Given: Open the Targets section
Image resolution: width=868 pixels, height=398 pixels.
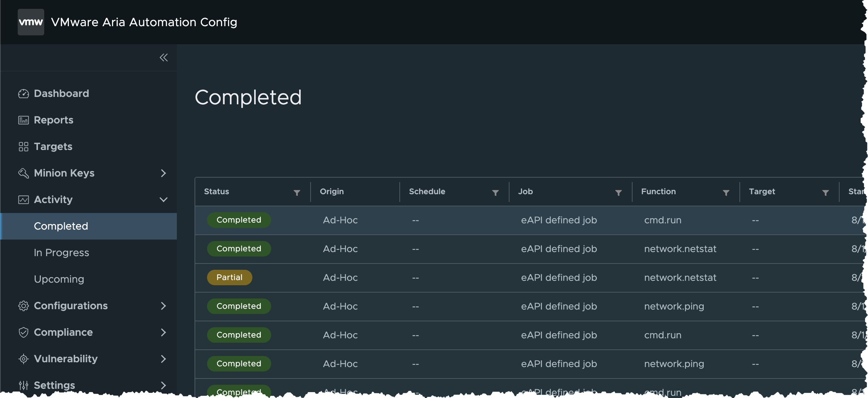Looking at the screenshot, I should click(53, 147).
